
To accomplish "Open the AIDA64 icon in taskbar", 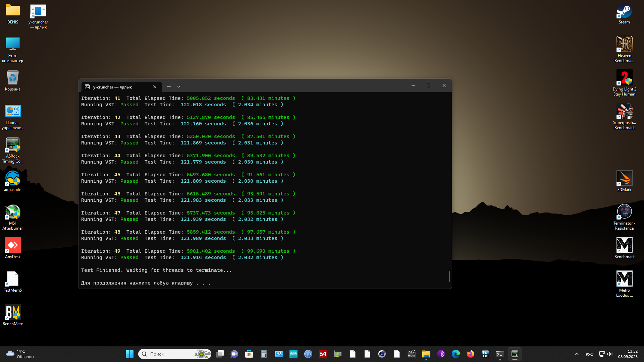I will [323, 354].
